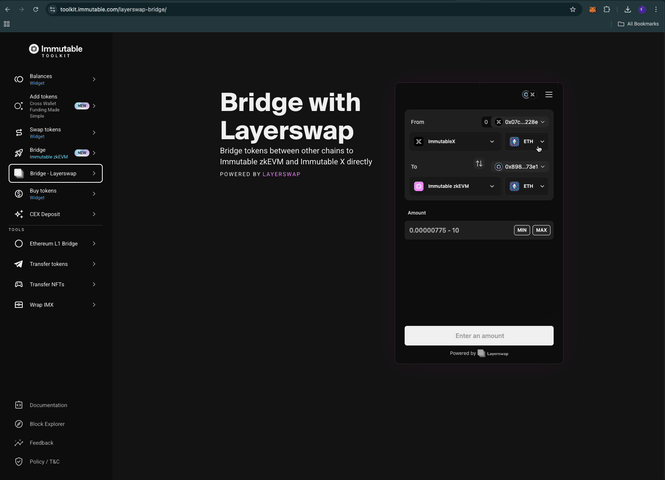Click the Block Explorer compass icon
Screen dimensions: 665x480
tap(19, 424)
